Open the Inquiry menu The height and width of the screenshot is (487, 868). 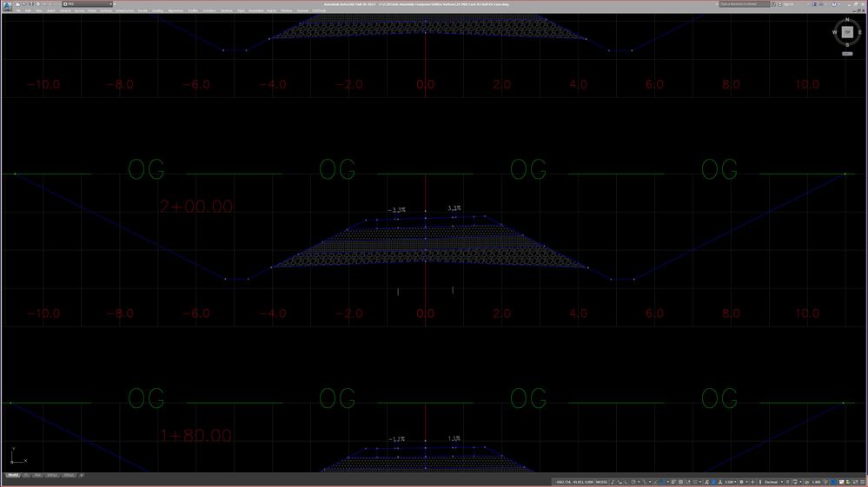coord(272,10)
